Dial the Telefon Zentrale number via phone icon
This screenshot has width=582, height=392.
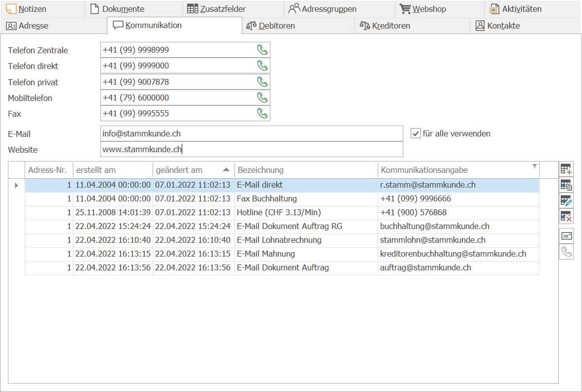click(x=262, y=50)
